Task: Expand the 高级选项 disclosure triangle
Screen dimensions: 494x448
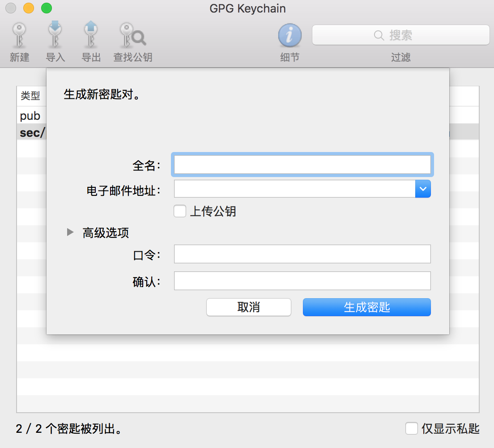Action: pyautogui.click(x=70, y=232)
